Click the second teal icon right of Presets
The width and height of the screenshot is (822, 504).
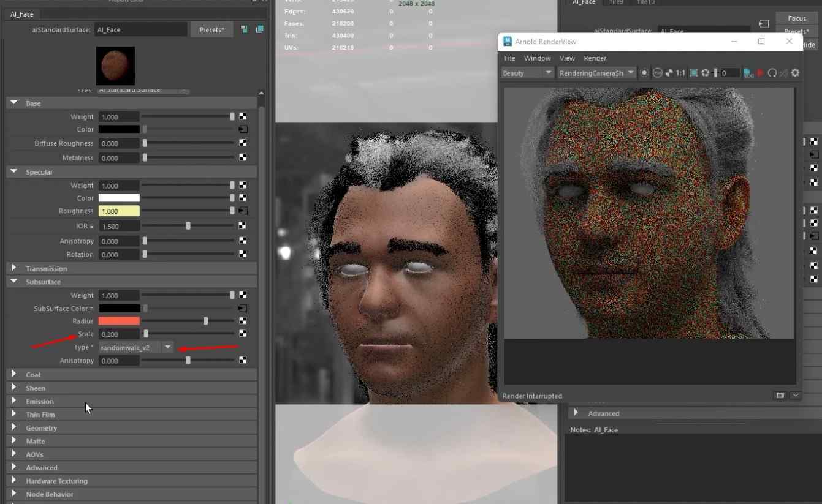coord(259,29)
